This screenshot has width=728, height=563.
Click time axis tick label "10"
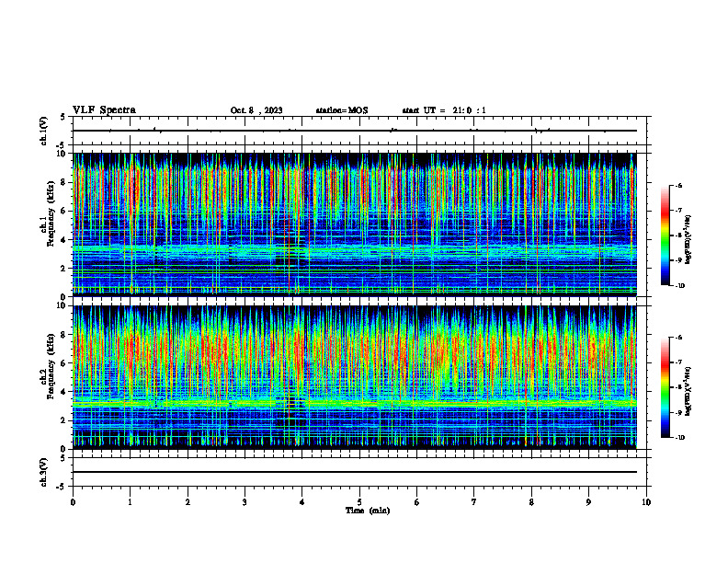click(x=646, y=502)
